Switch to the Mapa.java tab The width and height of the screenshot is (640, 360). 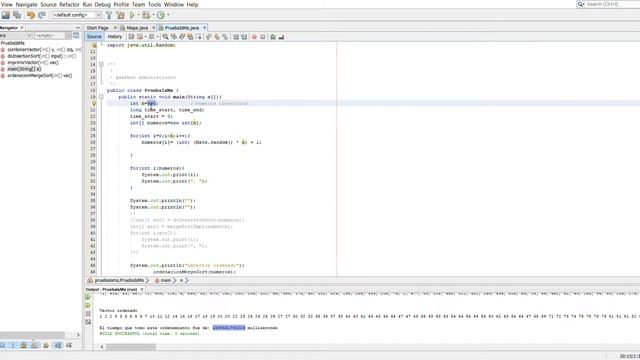click(x=137, y=28)
